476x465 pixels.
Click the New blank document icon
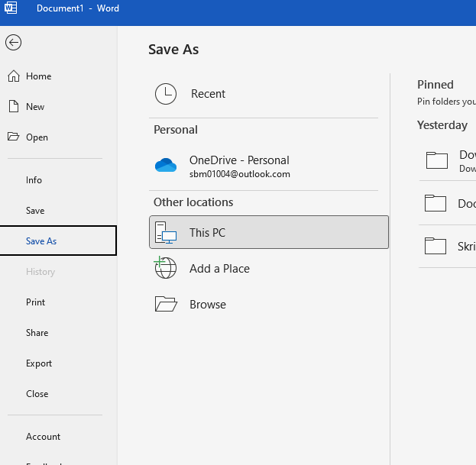pyautogui.click(x=14, y=106)
